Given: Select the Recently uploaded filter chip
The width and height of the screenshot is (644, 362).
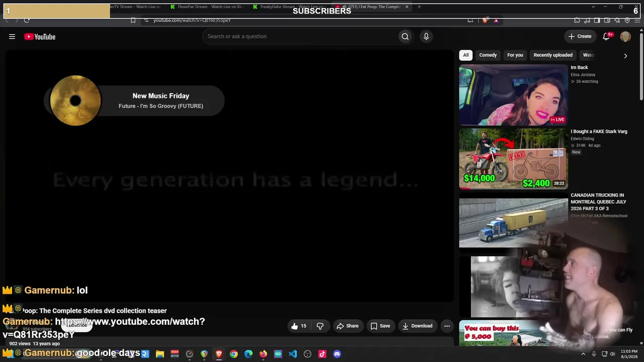Looking at the screenshot, I should [553, 55].
